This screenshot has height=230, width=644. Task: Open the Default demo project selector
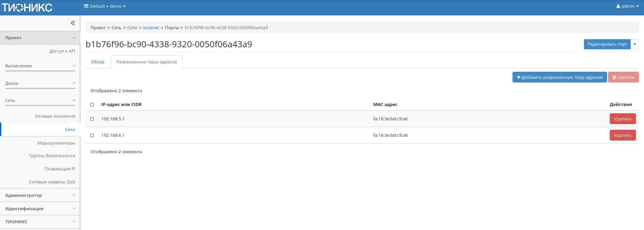105,6
